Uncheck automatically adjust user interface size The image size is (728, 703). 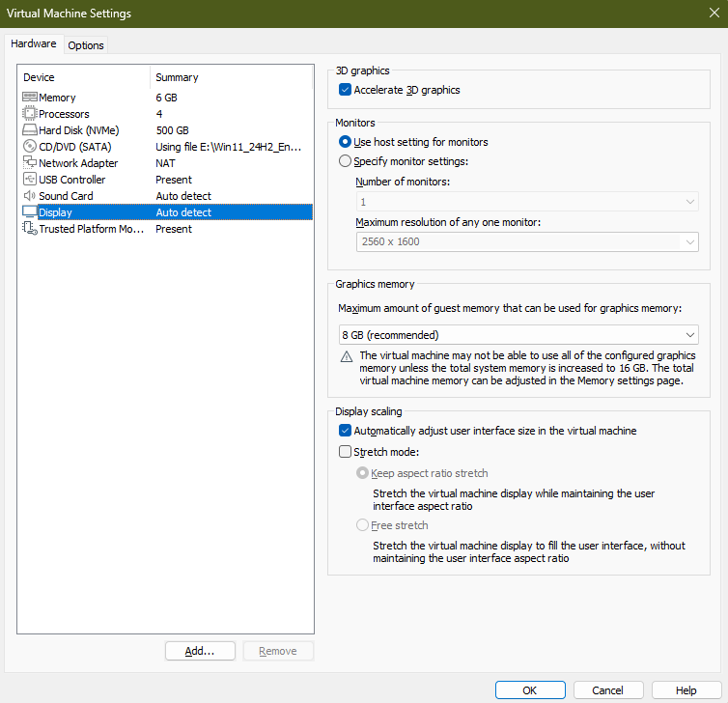tap(346, 431)
